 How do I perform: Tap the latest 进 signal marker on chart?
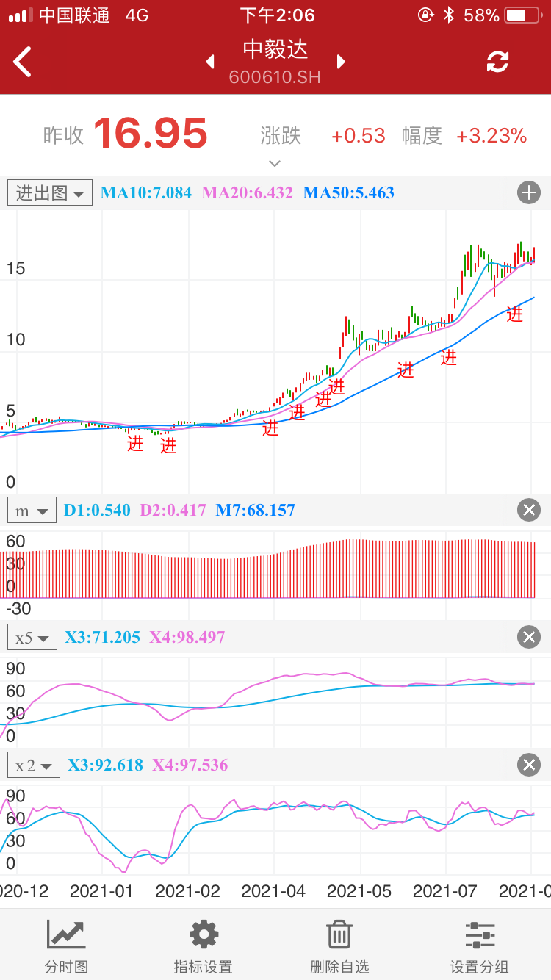coord(515,314)
